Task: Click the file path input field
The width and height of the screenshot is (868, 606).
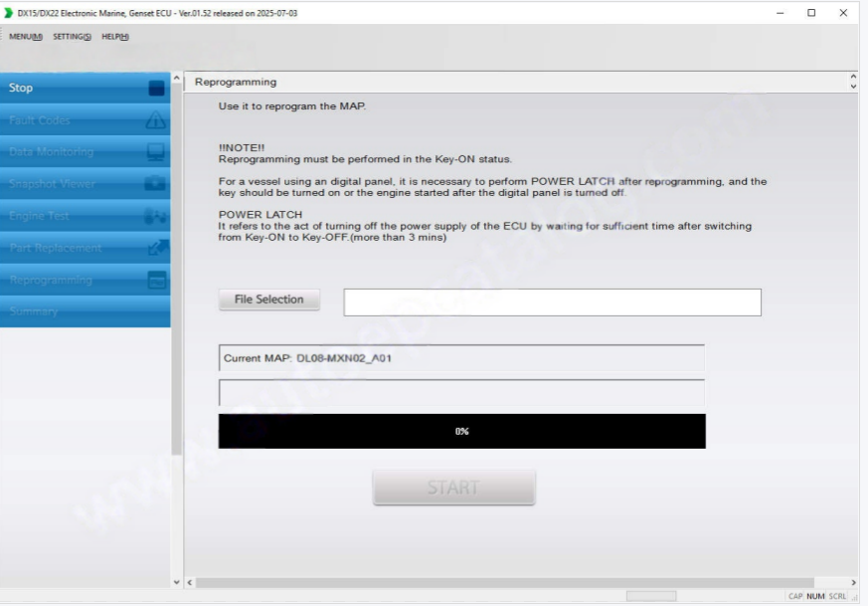Action: 552,303
